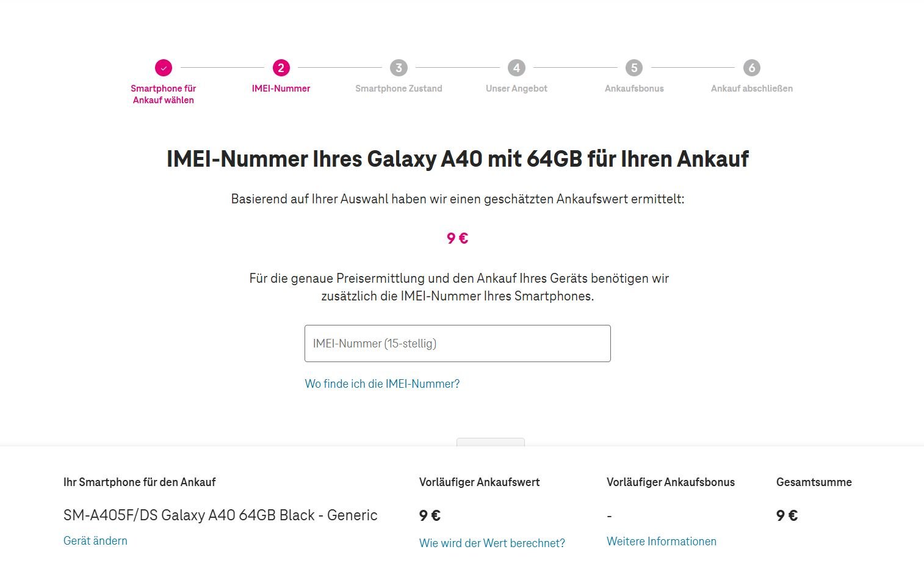Screen dimensions: 924x563
Task: Focus the IMEI-Nummer (15-stellig) input field
Action: (457, 343)
